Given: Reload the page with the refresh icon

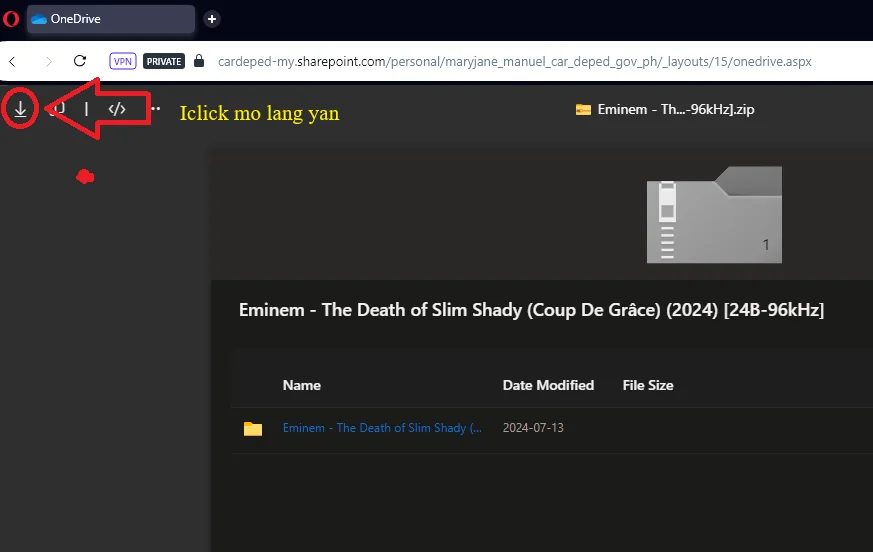Looking at the screenshot, I should click(x=80, y=61).
